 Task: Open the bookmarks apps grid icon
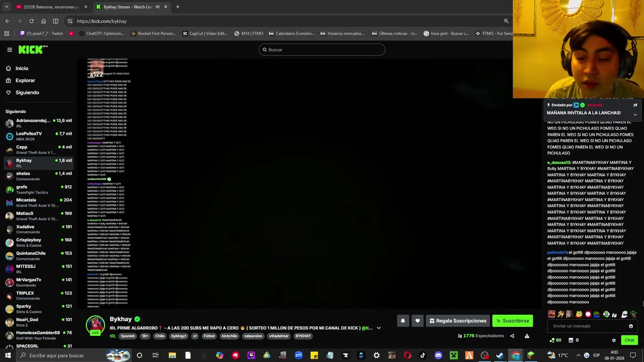[7, 34]
